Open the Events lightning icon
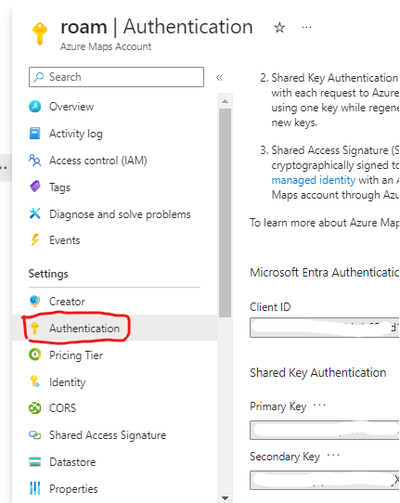Image resolution: width=400 pixels, height=503 pixels. click(35, 240)
